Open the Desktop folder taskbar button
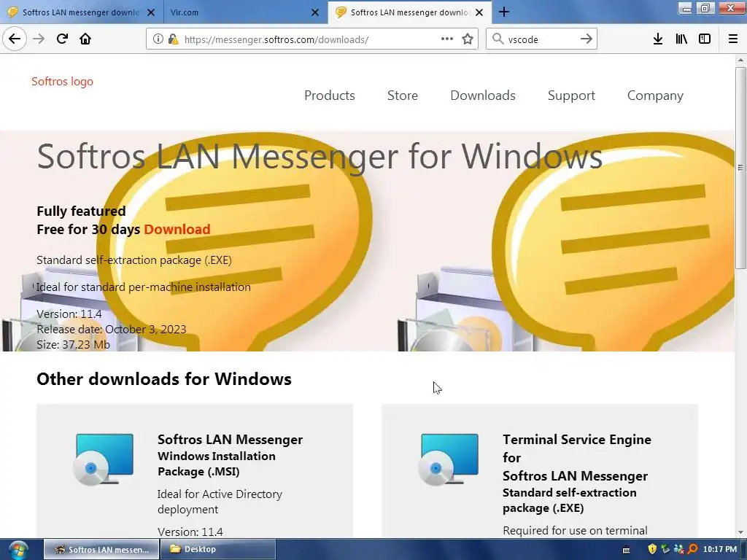 tap(217, 550)
